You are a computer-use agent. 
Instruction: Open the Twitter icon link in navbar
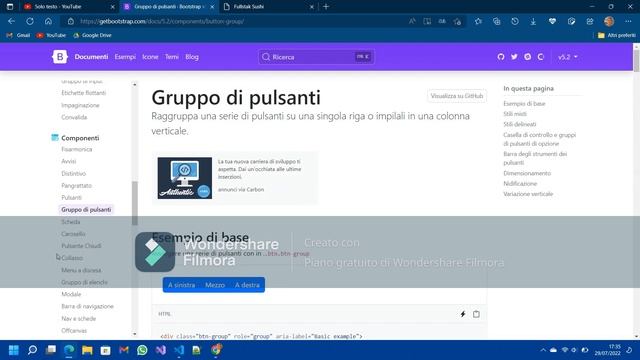(x=514, y=57)
